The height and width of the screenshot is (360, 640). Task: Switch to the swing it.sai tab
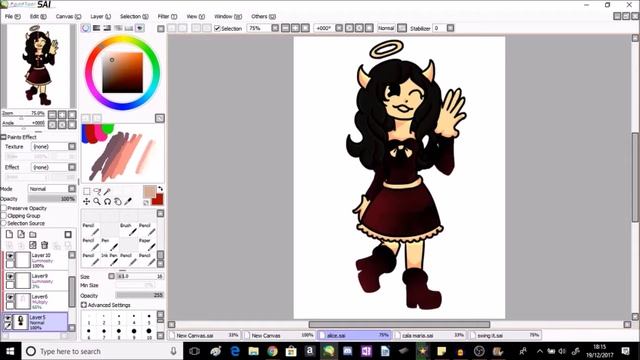[505, 336]
